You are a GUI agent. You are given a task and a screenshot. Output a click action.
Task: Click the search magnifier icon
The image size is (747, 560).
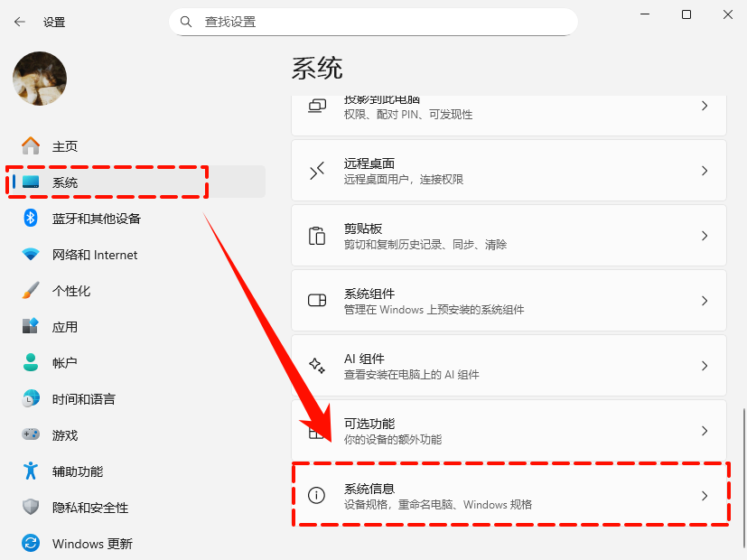click(x=186, y=22)
